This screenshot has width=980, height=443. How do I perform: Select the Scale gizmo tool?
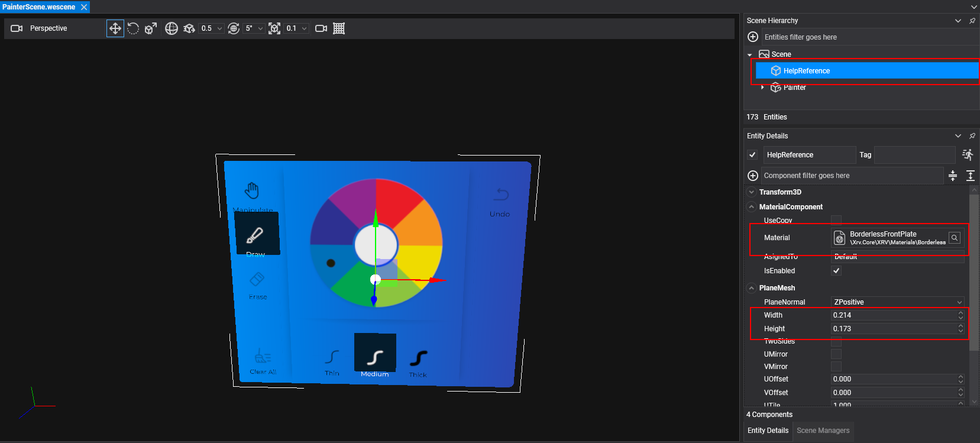151,28
